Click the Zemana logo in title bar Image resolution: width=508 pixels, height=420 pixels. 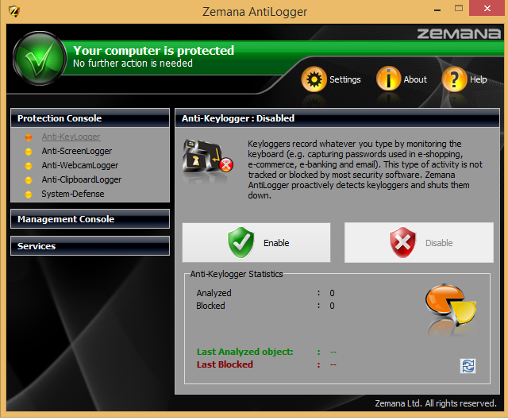(14, 11)
